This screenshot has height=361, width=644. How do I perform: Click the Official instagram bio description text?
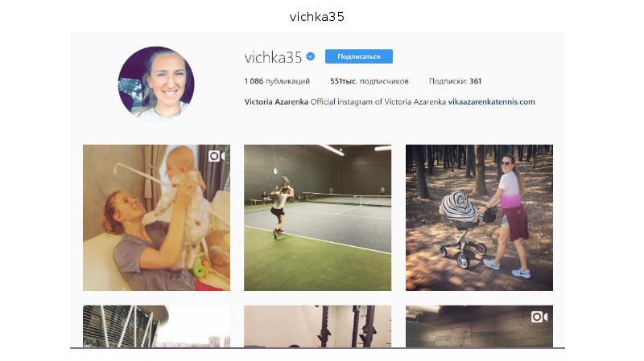click(378, 102)
